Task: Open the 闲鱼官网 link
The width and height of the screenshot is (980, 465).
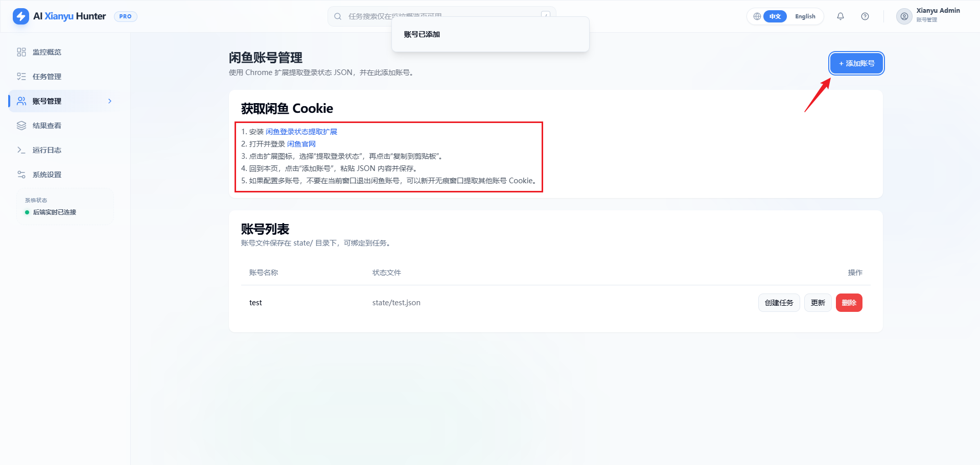Action: [x=301, y=144]
